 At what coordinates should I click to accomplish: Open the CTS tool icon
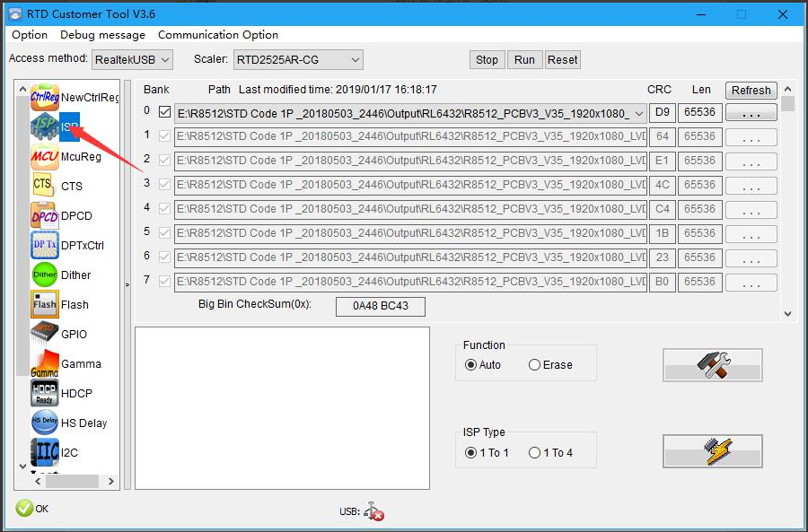click(x=44, y=186)
